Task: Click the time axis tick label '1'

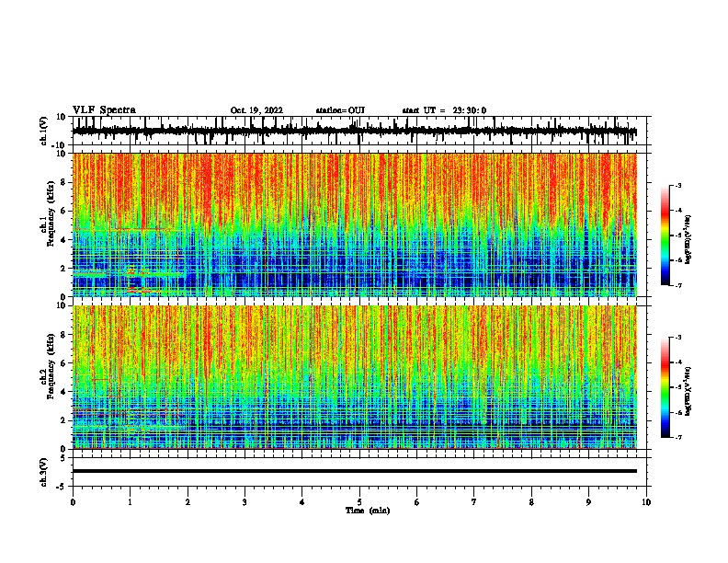Action: 130,502
